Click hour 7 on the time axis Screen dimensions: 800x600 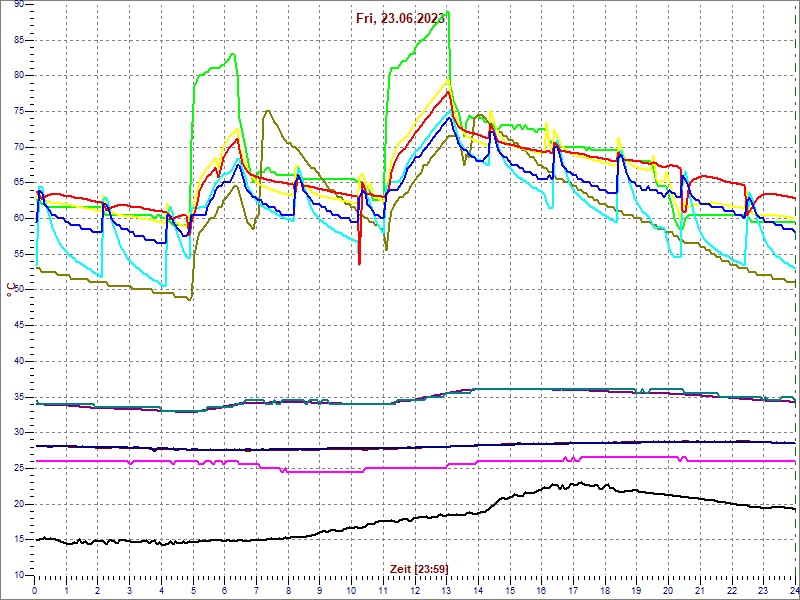[257, 590]
